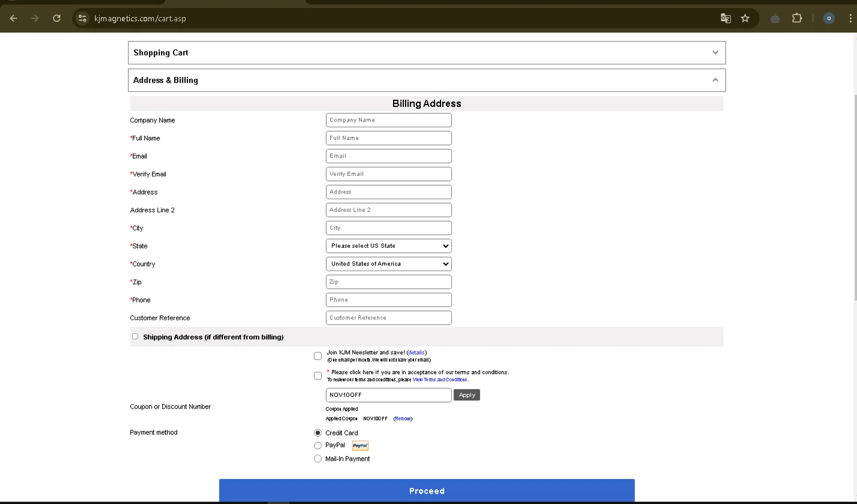
Task: Open the Chrome three-dot menu
Action: coord(850,18)
